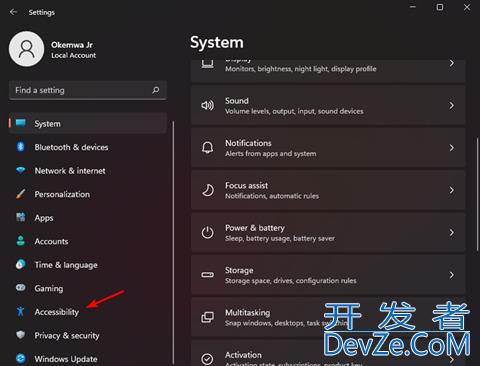480x366 pixels.
Task: Click the main panel vertical scrollbar
Action: [477, 193]
